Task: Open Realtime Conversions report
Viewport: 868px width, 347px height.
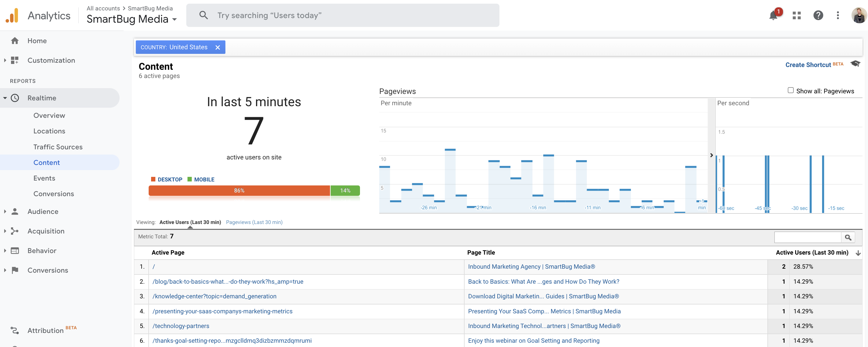Action: click(54, 194)
